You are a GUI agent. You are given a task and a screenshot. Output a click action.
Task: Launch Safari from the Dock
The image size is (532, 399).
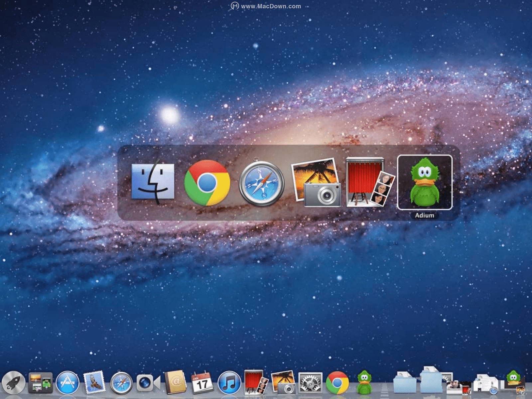(121, 383)
